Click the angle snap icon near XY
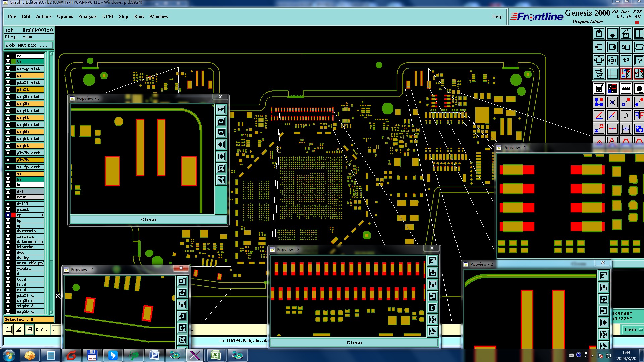Screen dimensions: 644x362 click(19, 329)
